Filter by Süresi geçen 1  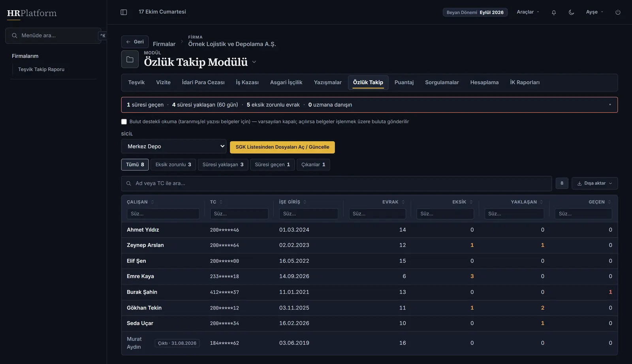pos(272,165)
